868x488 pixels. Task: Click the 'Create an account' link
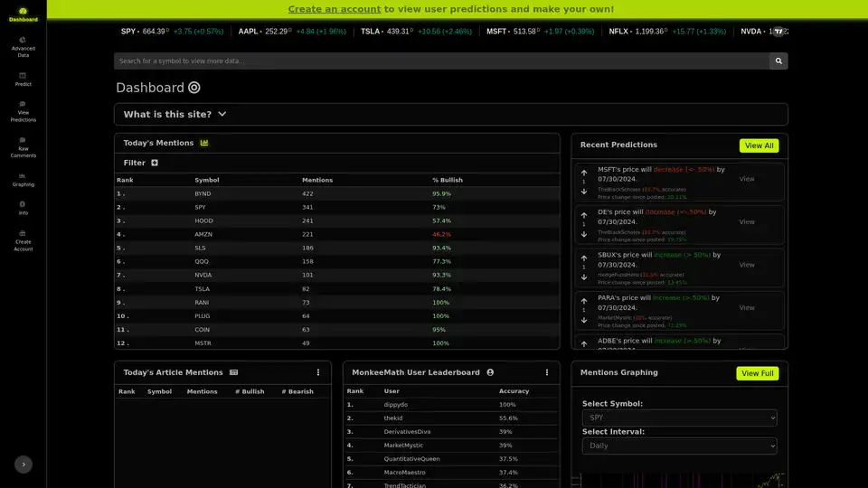pos(334,9)
